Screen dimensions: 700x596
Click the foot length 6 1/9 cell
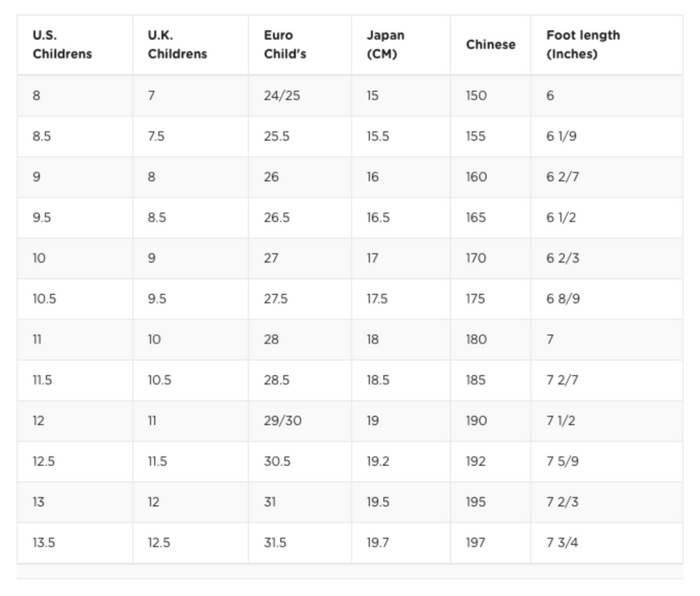(607, 136)
